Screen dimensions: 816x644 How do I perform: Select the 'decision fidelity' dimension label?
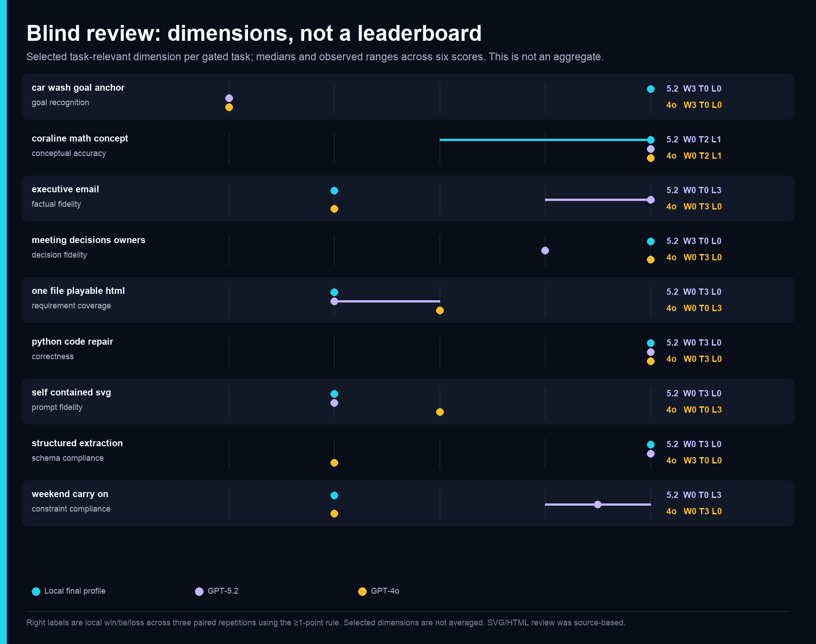click(59, 255)
